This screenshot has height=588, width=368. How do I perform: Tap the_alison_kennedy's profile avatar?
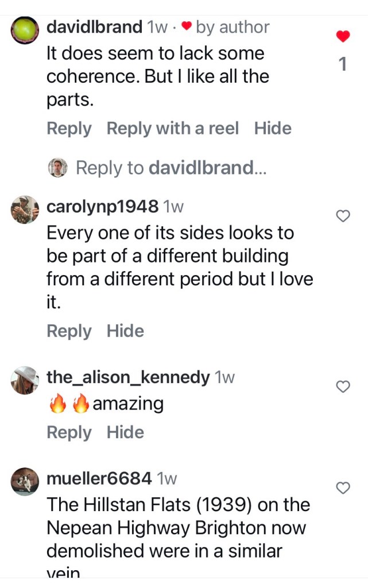(x=25, y=380)
